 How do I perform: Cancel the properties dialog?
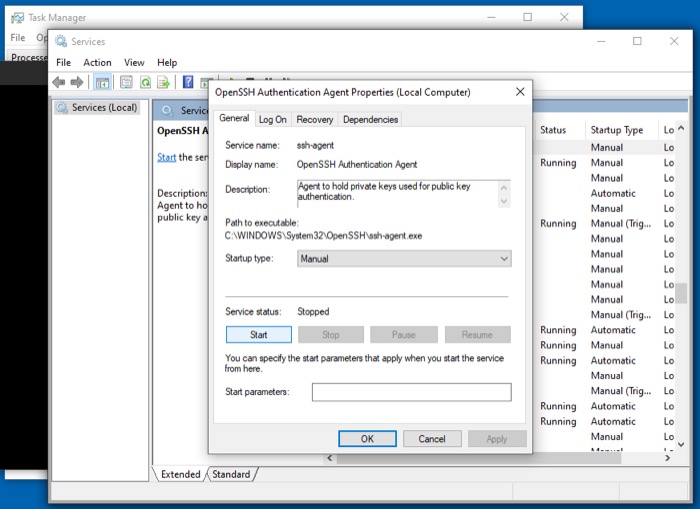click(x=432, y=439)
